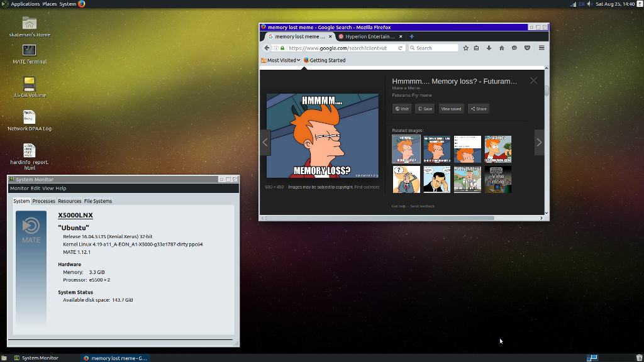The width and height of the screenshot is (644, 362).
Task: Show your bookmarks list in Firefox
Action: click(x=477, y=48)
